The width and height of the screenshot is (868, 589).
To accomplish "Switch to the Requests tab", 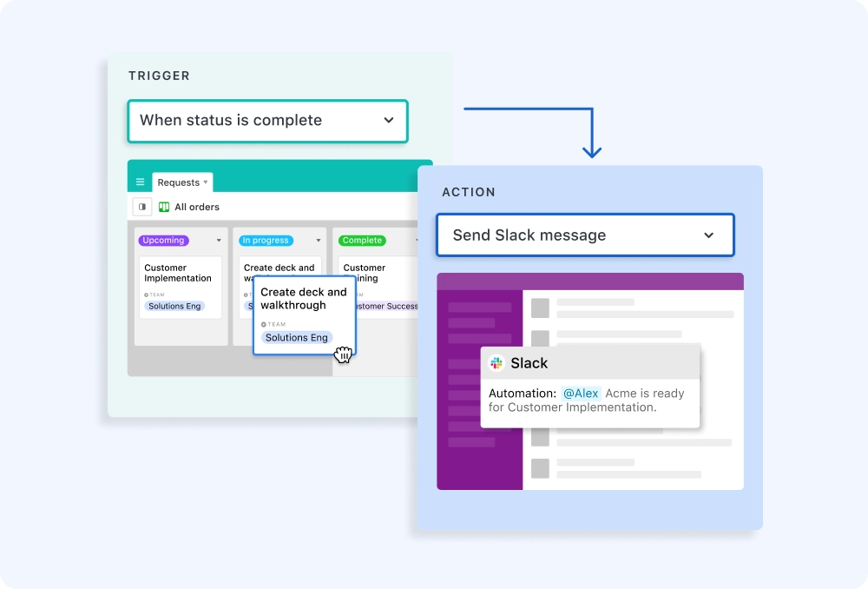I will click(x=180, y=181).
